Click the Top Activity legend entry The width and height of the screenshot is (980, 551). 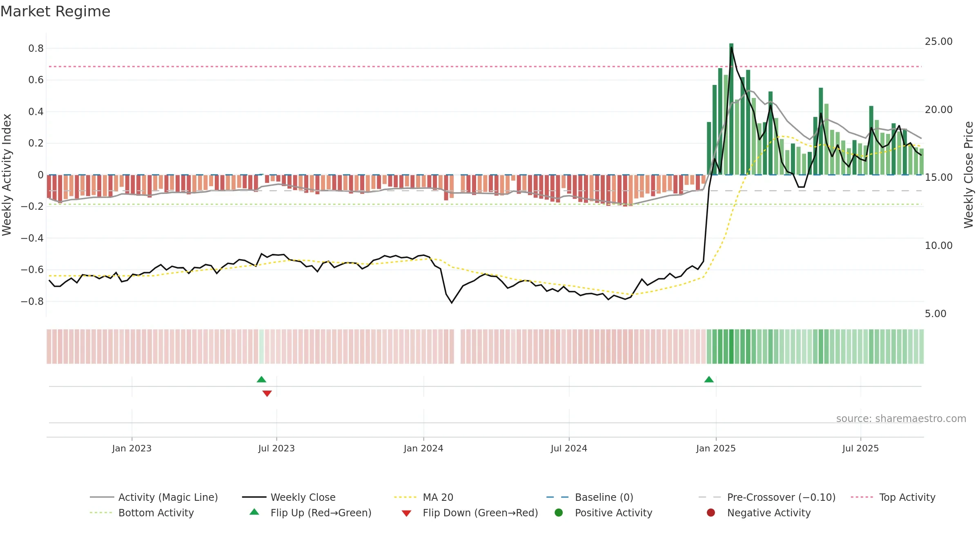pos(893,497)
